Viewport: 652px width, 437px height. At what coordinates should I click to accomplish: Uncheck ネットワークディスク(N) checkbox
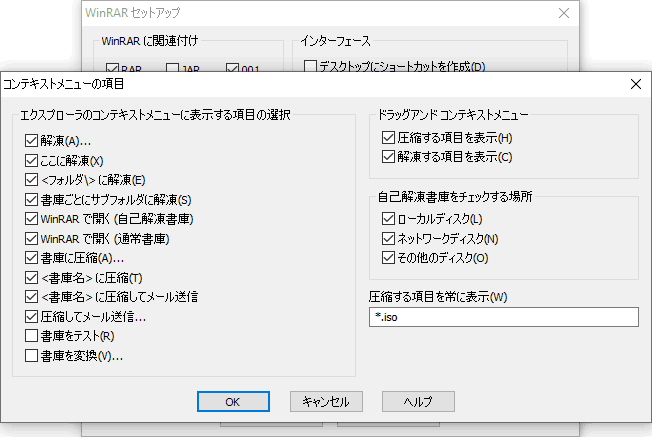[x=388, y=239]
